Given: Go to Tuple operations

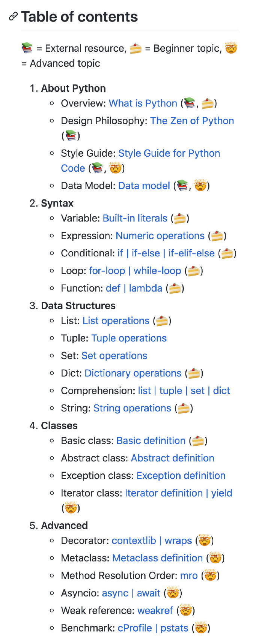Looking at the screenshot, I should (x=129, y=338).
